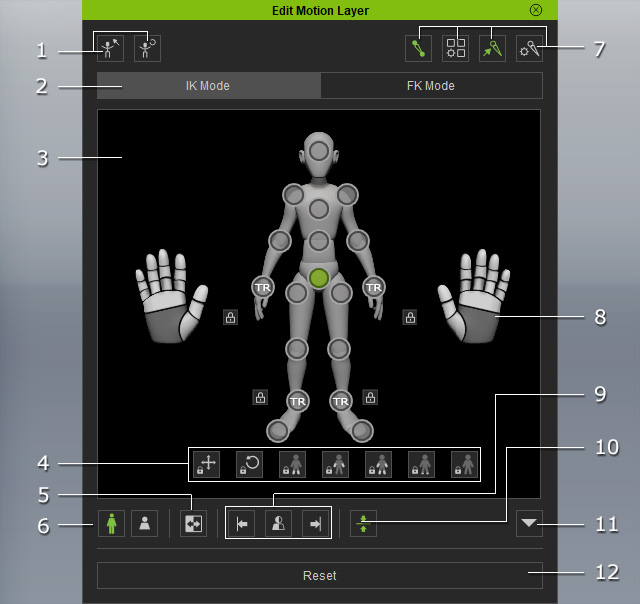
Task: Switch to IK Mode tab
Action: [x=209, y=86]
